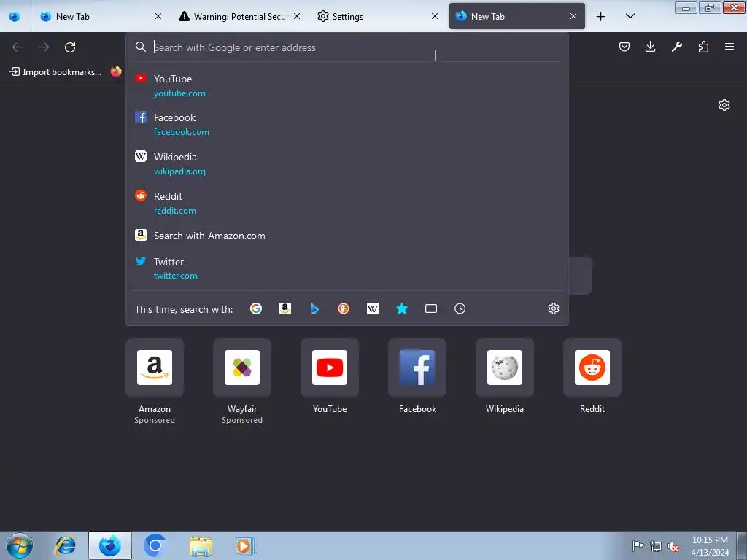Choose Search with Amazon.com suggestion

(347, 236)
